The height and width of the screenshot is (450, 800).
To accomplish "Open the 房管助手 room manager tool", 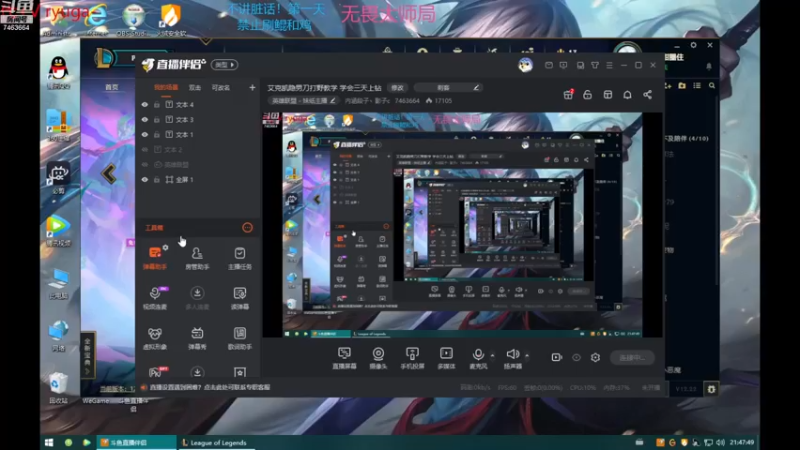I will (197, 258).
